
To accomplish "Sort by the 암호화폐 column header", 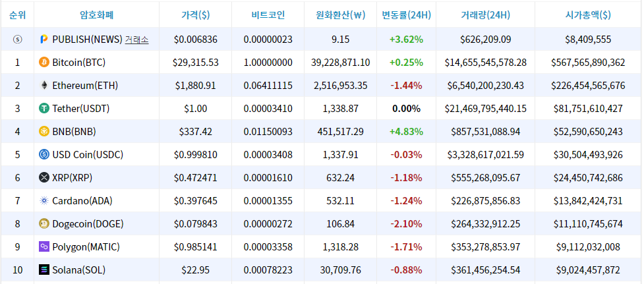I will coord(96,15).
